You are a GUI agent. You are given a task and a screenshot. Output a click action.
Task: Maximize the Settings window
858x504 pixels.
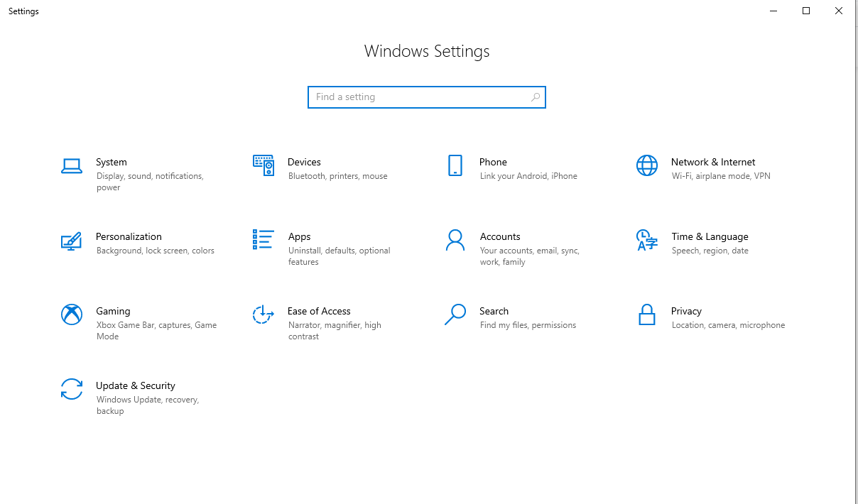(x=806, y=11)
